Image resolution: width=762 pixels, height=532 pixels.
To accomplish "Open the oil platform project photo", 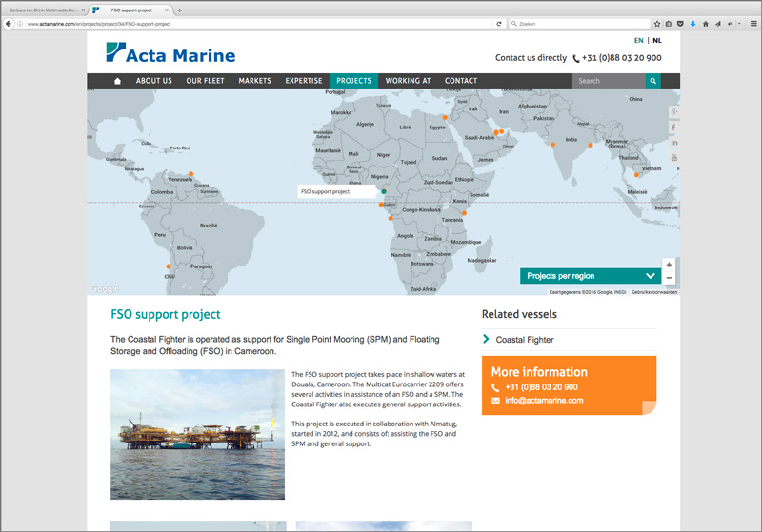I will coord(197,434).
